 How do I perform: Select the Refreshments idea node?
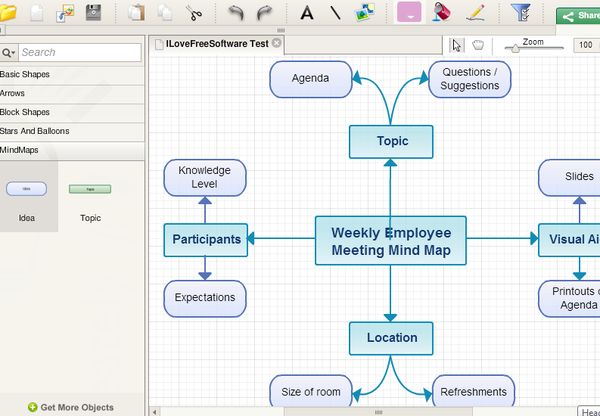tap(473, 391)
